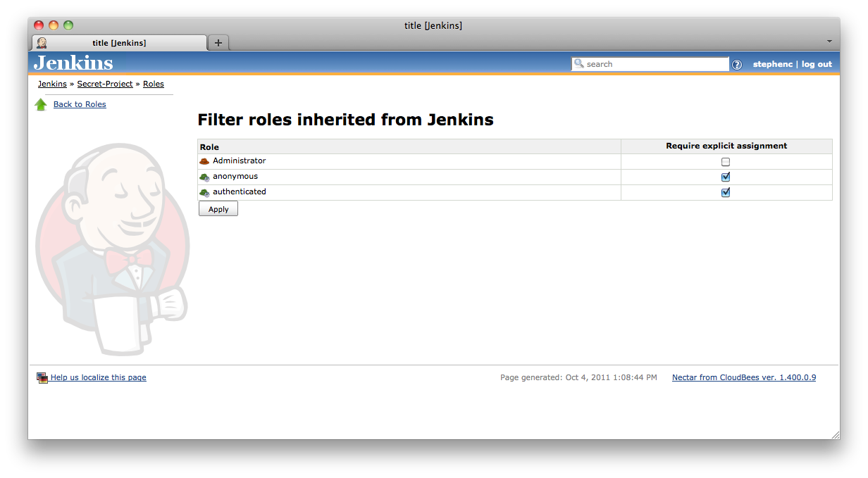The height and width of the screenshot is (478, 868).
Task: Click the Jenkins favicon on the tab
Action: [x=42, y=43]
